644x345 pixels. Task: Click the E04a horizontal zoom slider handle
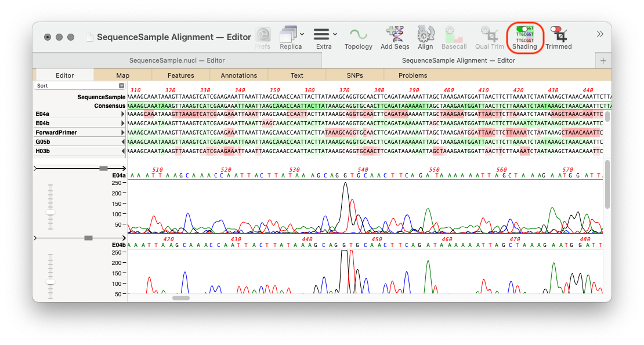pos(103,169)
